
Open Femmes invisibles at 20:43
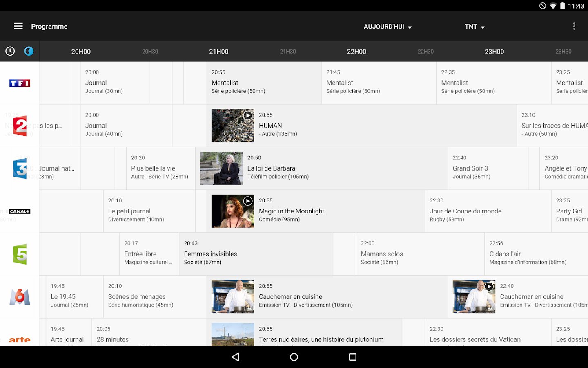point(256,254)
